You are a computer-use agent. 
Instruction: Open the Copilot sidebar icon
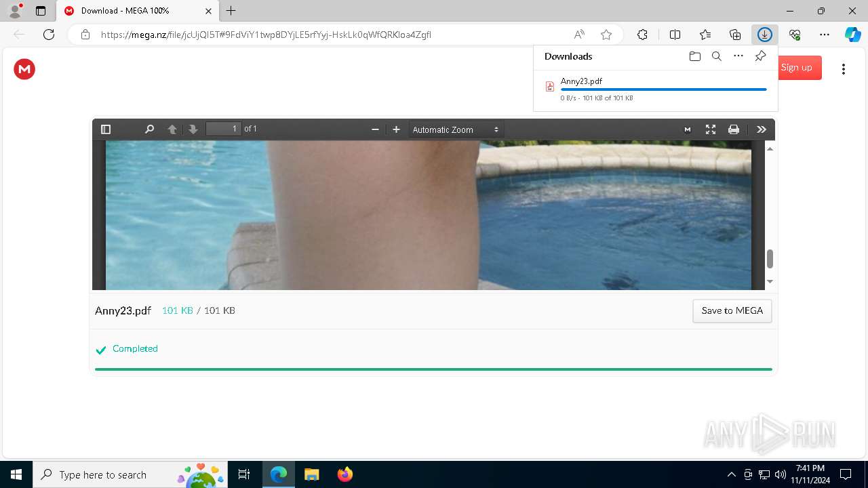(852, 35)
